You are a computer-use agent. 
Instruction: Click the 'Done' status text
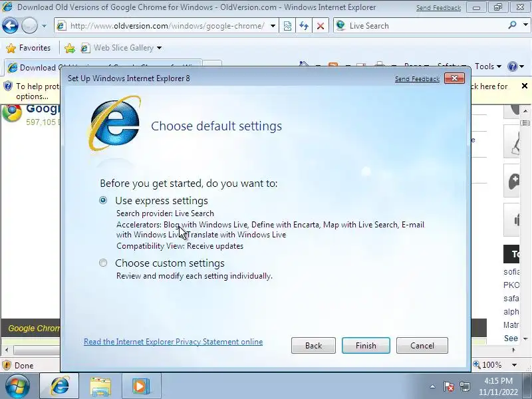24,365
